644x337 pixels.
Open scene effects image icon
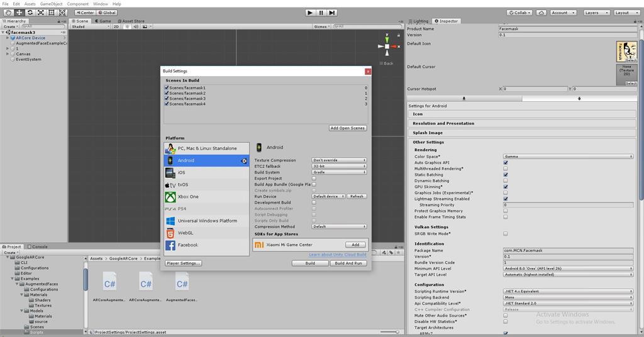145,26
